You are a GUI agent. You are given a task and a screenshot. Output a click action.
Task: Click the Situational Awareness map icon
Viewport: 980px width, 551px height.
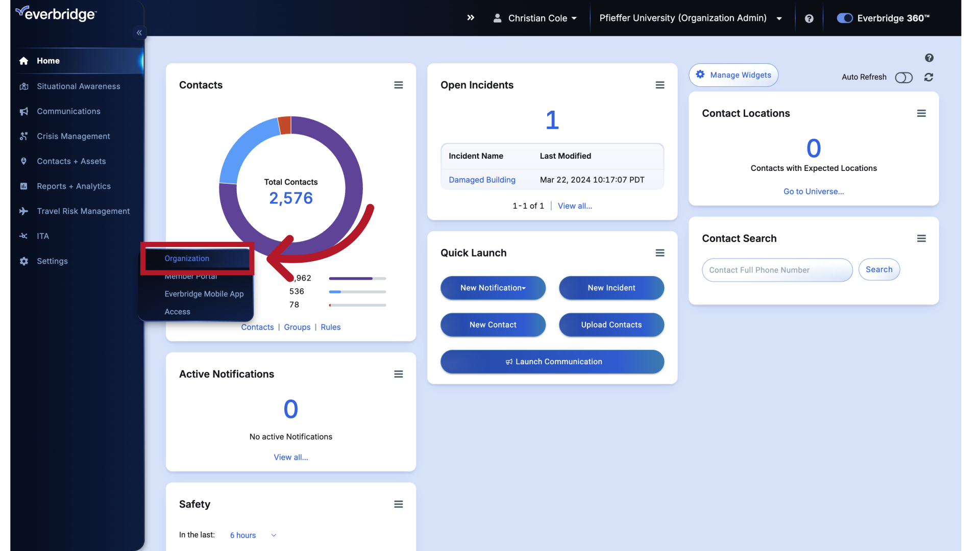[x=23, y=86]
